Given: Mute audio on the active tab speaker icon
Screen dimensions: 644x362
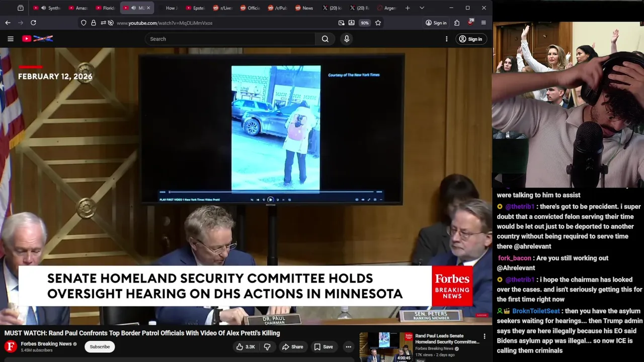Looking at the screenshot, I should click(133, 8).
